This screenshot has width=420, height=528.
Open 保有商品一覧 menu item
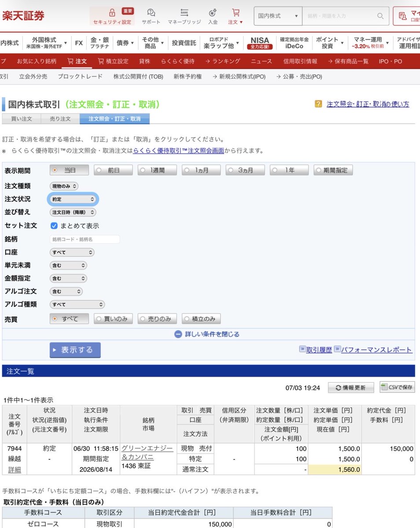(348, 61)
